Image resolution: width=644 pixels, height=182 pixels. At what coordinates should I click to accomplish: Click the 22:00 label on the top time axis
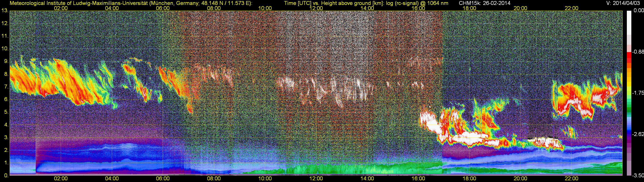[571, 8]
